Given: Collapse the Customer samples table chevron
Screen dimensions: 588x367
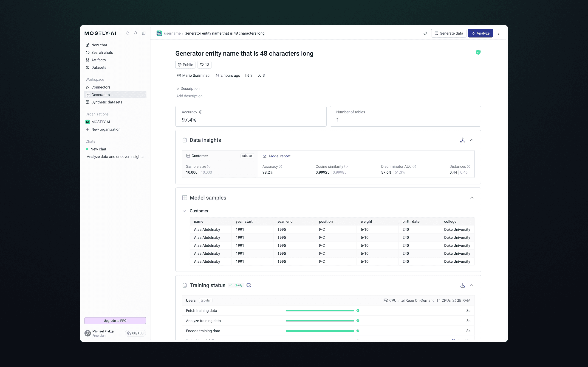Looking at the screenshot, I should tap(184, 211).
